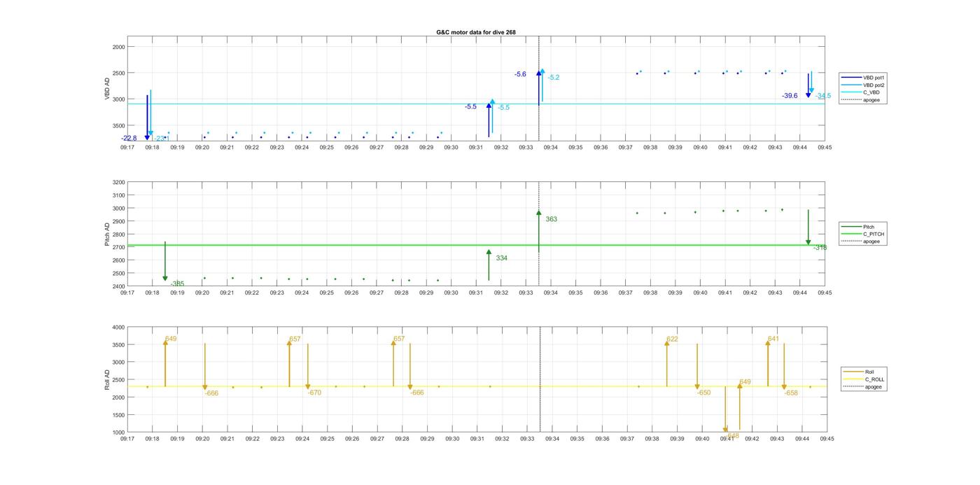Click the "-22.8" VBD arrow label
Screen dimensions: 980x485
[129, 139]
